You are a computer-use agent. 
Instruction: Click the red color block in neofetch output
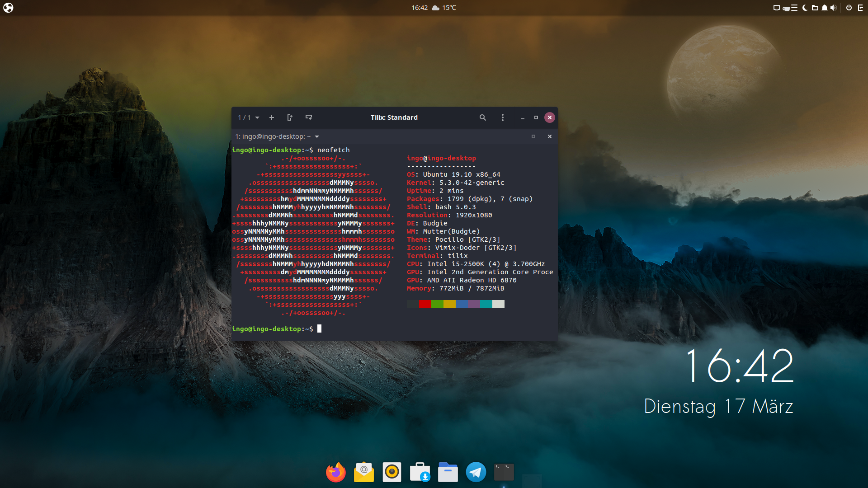coord(425,304)
